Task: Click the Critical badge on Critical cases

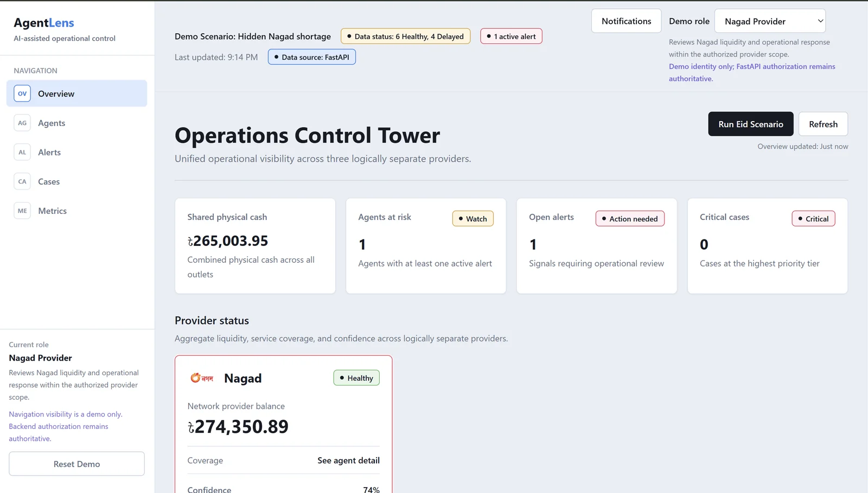Action: click(x=813, y=219)
